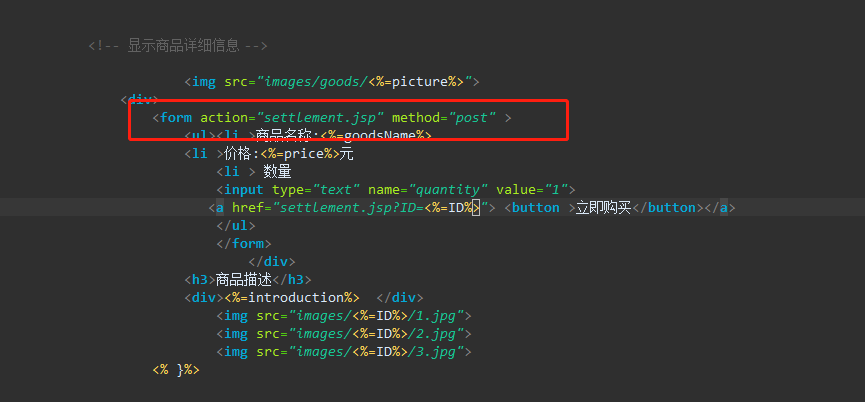Click the closing </div> tag below </form>
This screenshot has width=865, height=402.
pos(272,261)
